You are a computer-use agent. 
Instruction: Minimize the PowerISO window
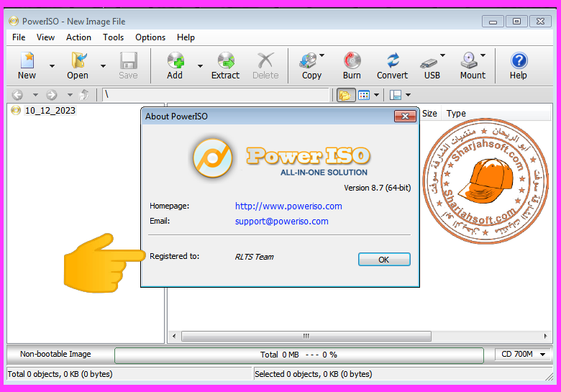point(493,22)
